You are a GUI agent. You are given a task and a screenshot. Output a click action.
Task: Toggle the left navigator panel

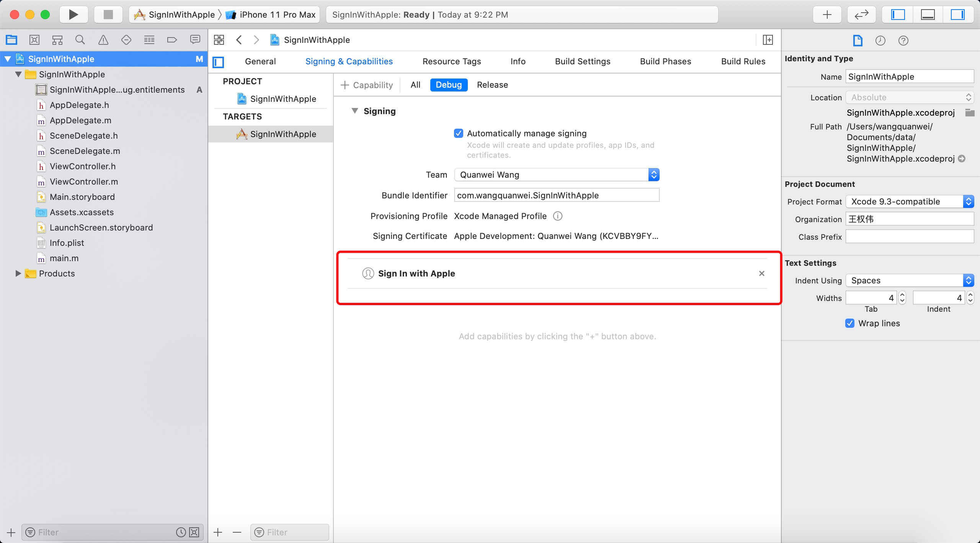898,15
